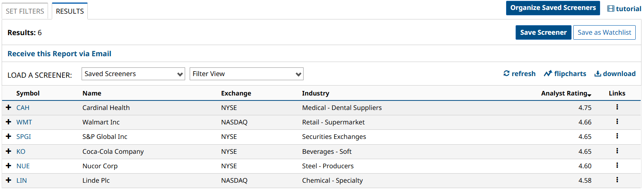Open the WMT symbol link

[x=24, y=122]
